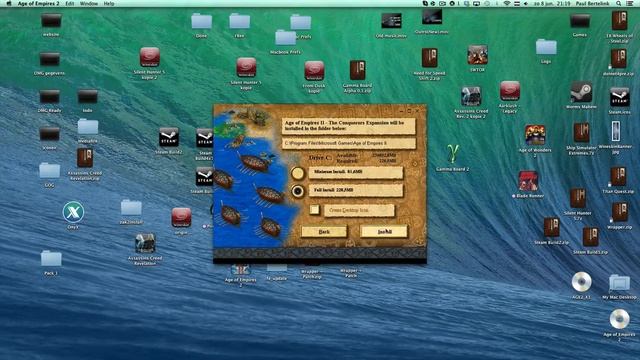
Task: Select the Steam Build2.zip file
Action: (551, 228)
